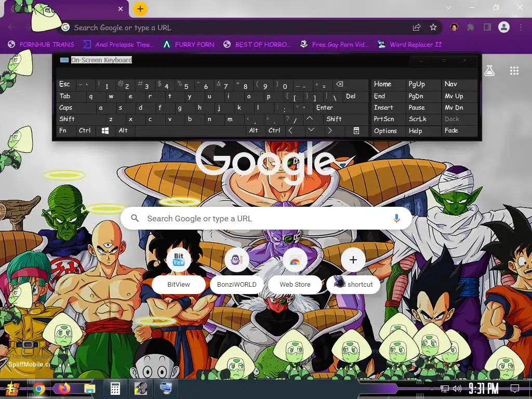Image resolution: width=532 pixels, height=399 pixels.
Task: Click the Backspace key icon
Action: [x=351, y=85]
